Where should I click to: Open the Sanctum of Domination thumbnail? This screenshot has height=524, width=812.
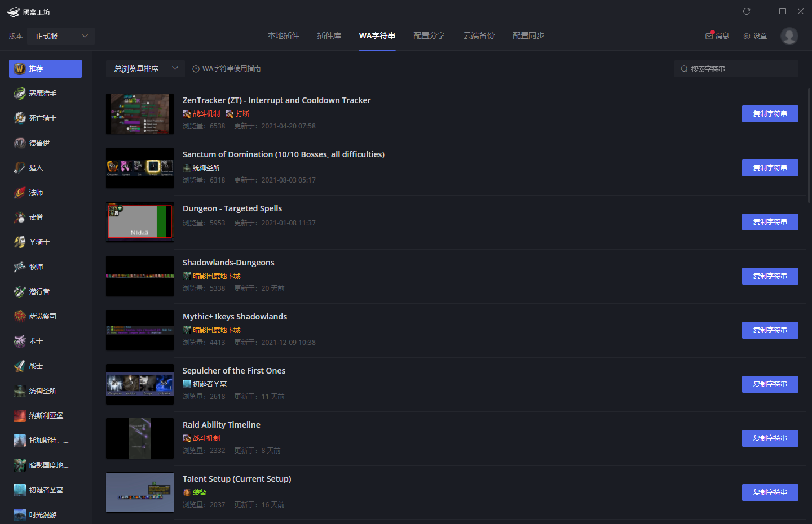point(140,168)
